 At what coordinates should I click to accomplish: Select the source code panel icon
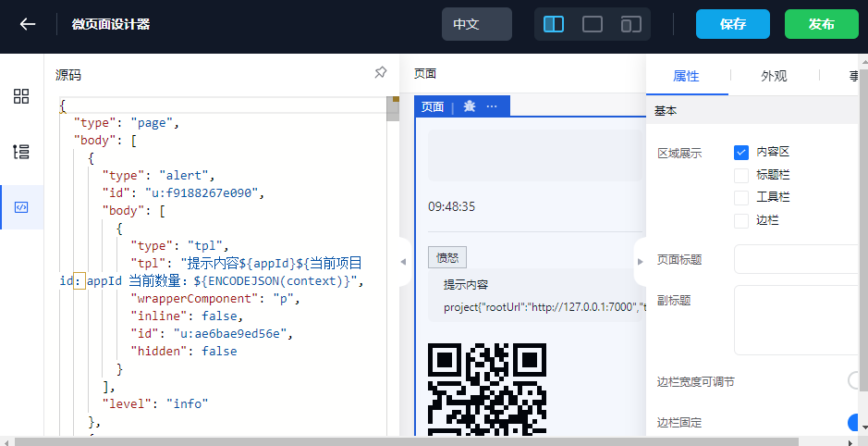[21, 207]
